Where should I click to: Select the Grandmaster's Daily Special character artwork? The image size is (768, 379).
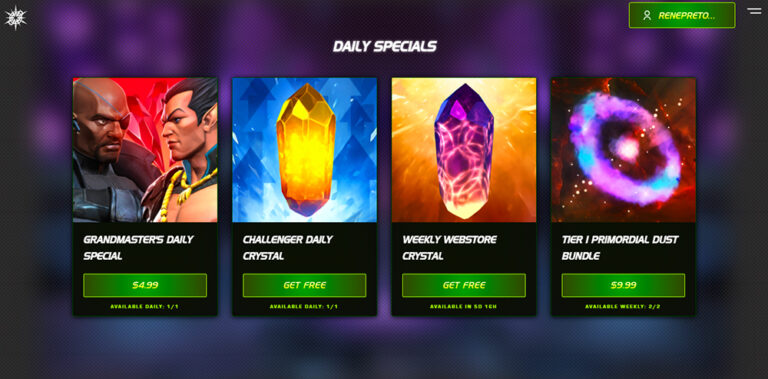145,150
